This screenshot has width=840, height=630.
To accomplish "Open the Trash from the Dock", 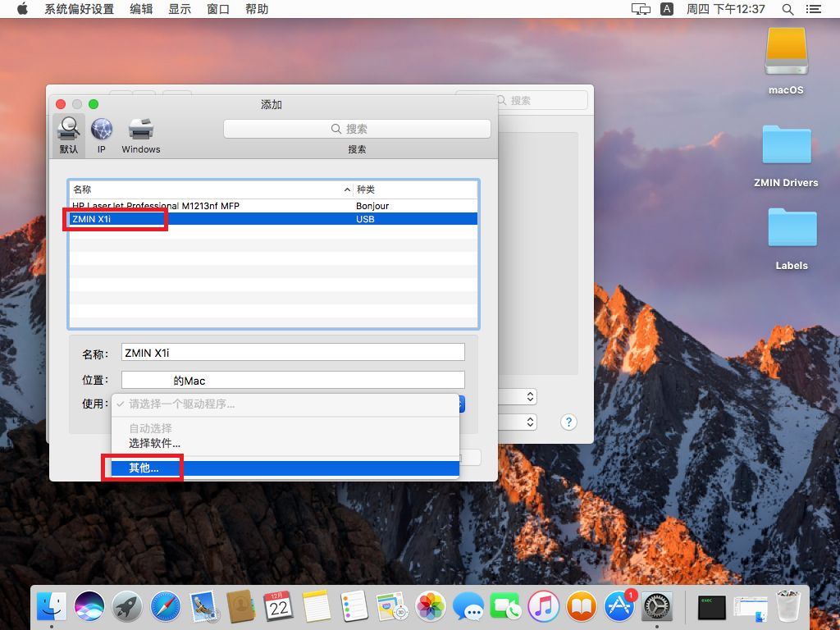I will tap(788, 606).
